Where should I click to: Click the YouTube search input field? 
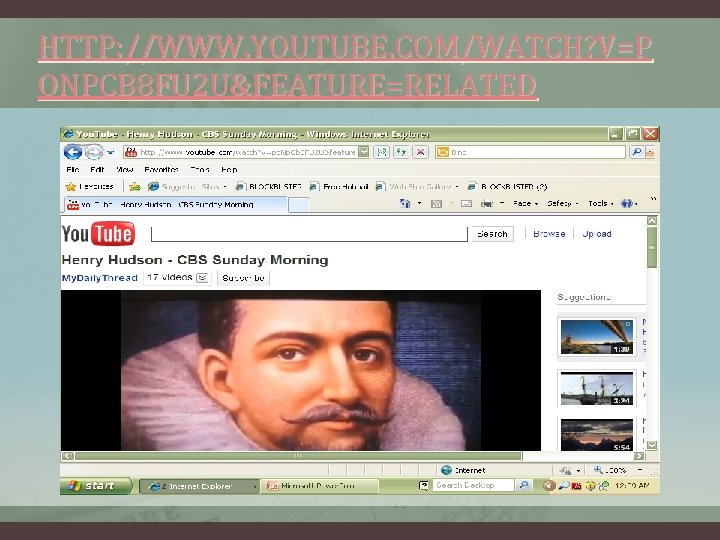click(x=309, y=234)
